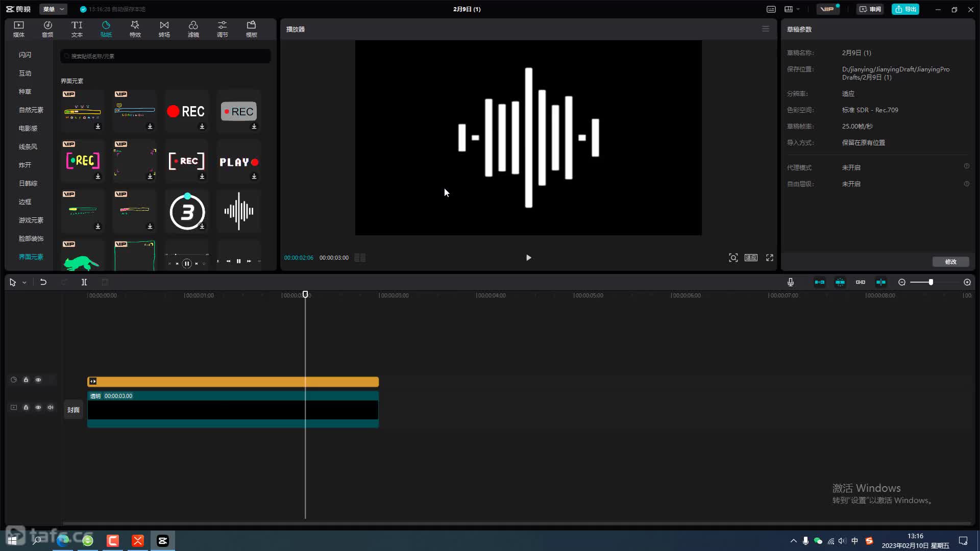The height and width of the screenshot is (551, 980).
Task: Select the 互动 sticker category
Action: [25, 73]
